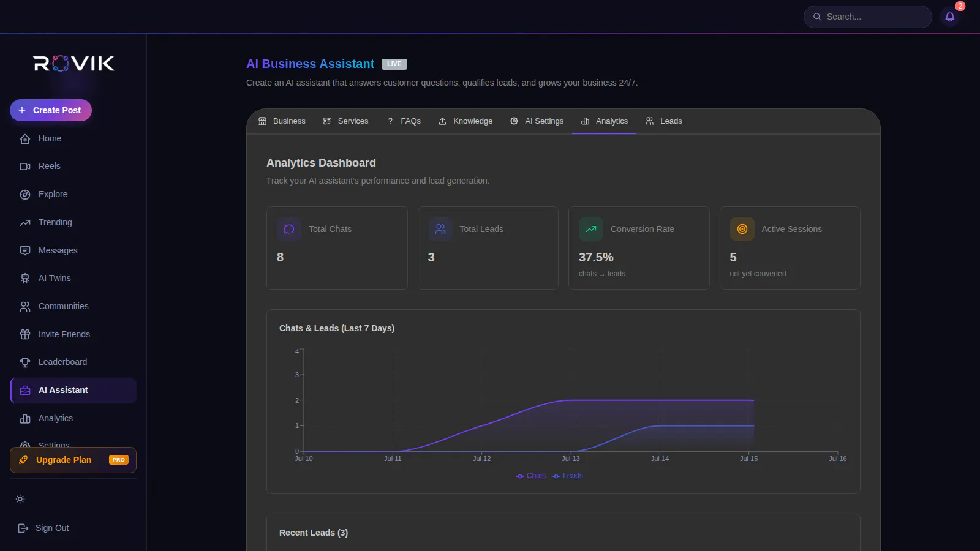The height and width of the screenshot is (551, 980).
Task: Click 'Chats & Leads (Last 7 Days)' heading
Action: 337,328
